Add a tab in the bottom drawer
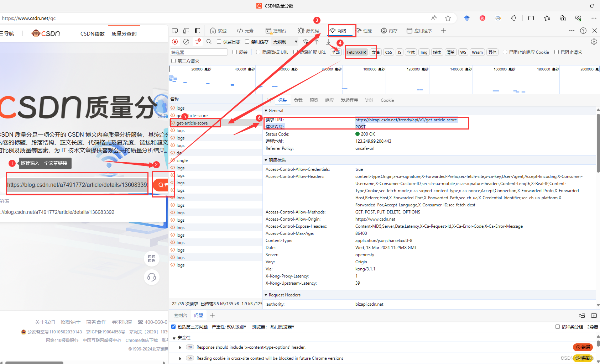Viewport: 600px width, 364px height. pyautogui.click(x=212, y=315)
